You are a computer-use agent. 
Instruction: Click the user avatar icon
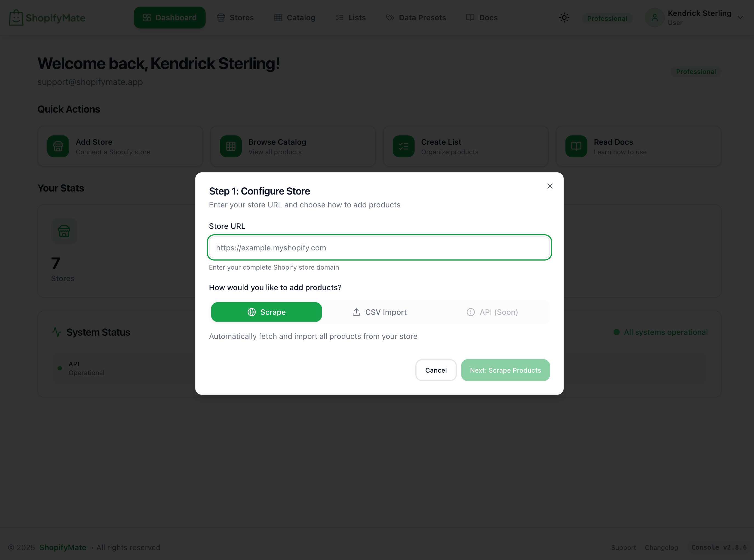[655, 17]
